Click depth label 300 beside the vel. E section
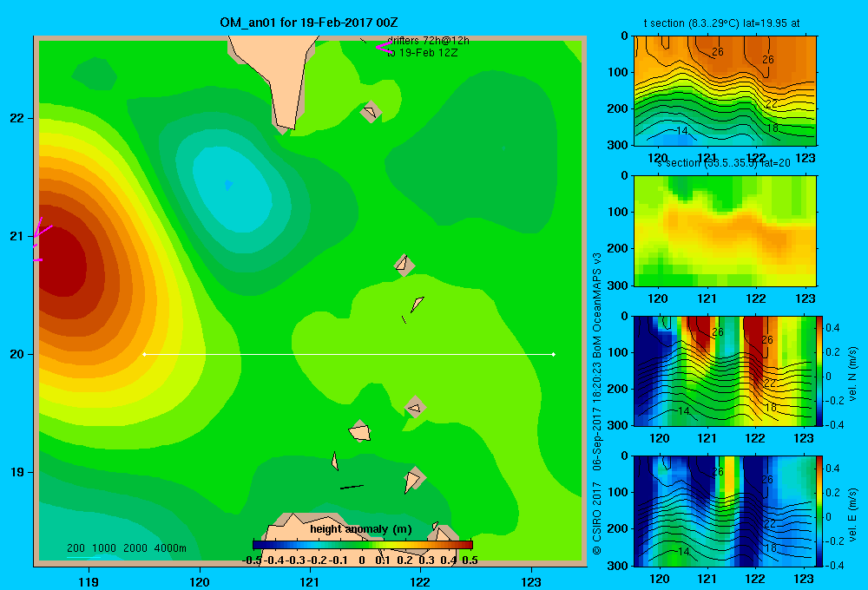The image size is (868, 590). [618, 565]
